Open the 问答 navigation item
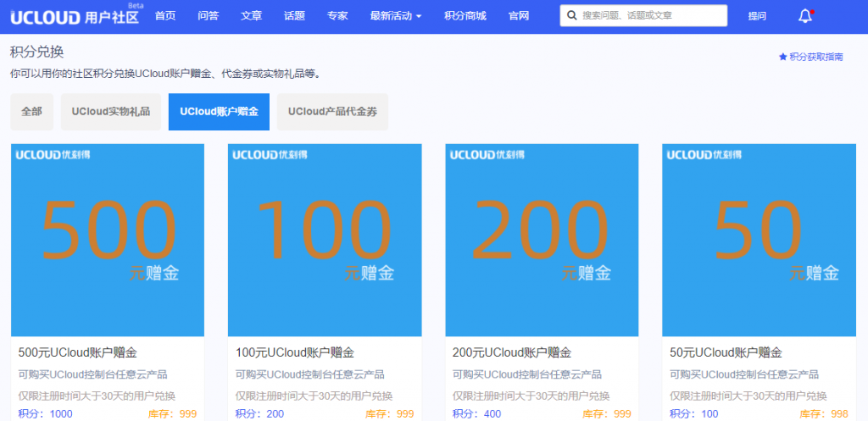The image size is (868, 421). coord(209,16)
